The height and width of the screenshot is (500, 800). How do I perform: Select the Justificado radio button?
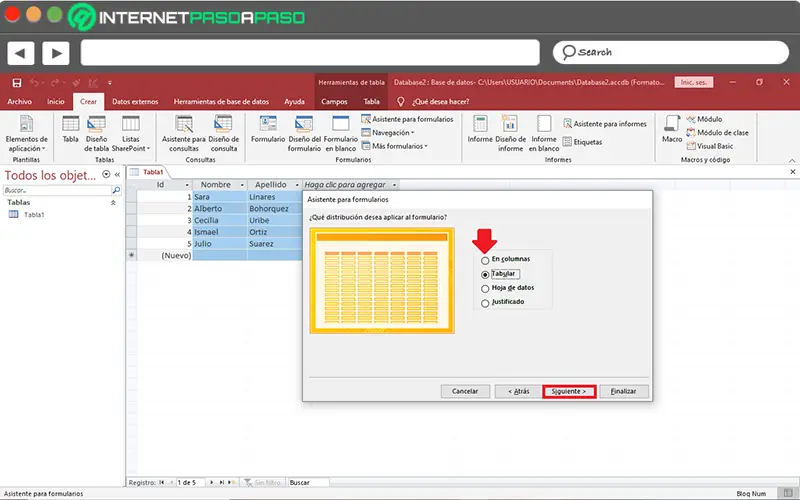[486, 302]
